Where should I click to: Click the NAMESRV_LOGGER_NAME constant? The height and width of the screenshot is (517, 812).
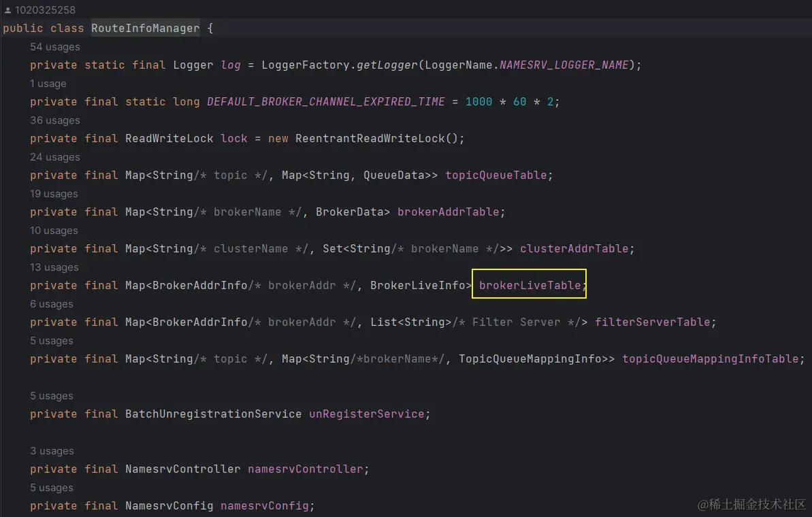(x=564, y=65)
